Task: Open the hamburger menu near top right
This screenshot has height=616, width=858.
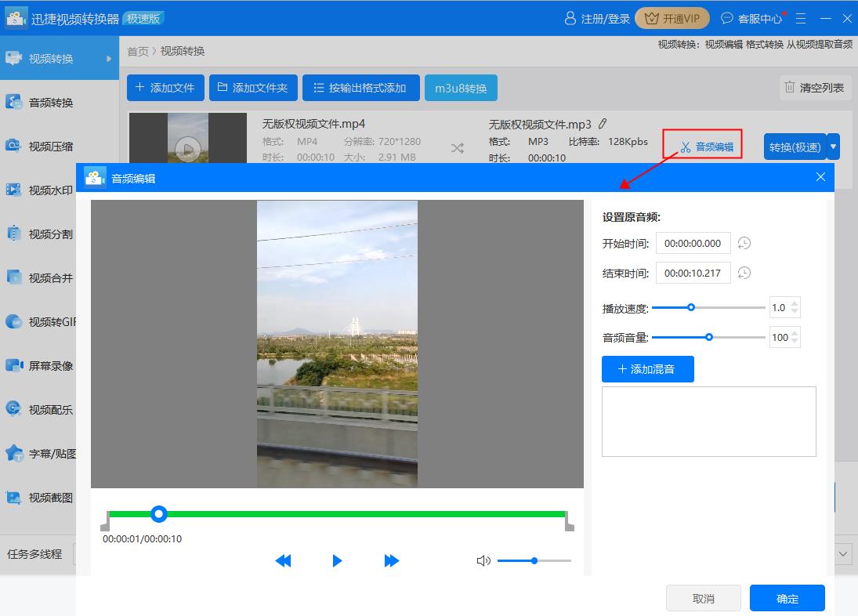Action: (800, 17)
